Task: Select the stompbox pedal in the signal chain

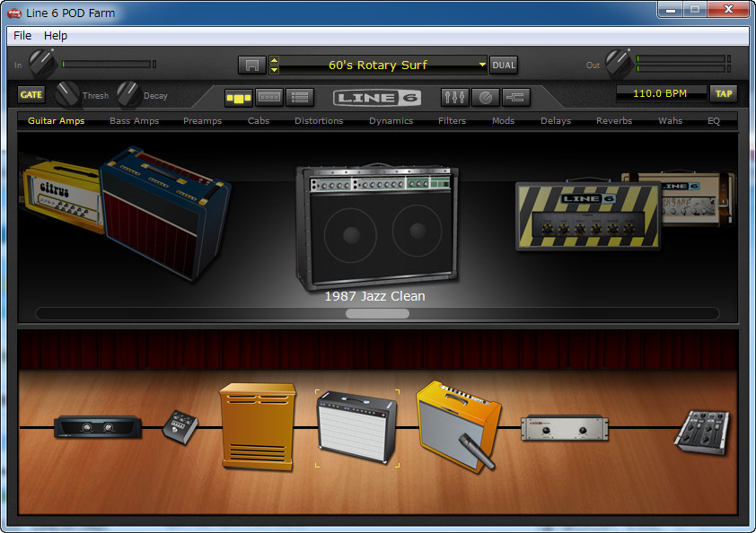Action: [180, 427]
